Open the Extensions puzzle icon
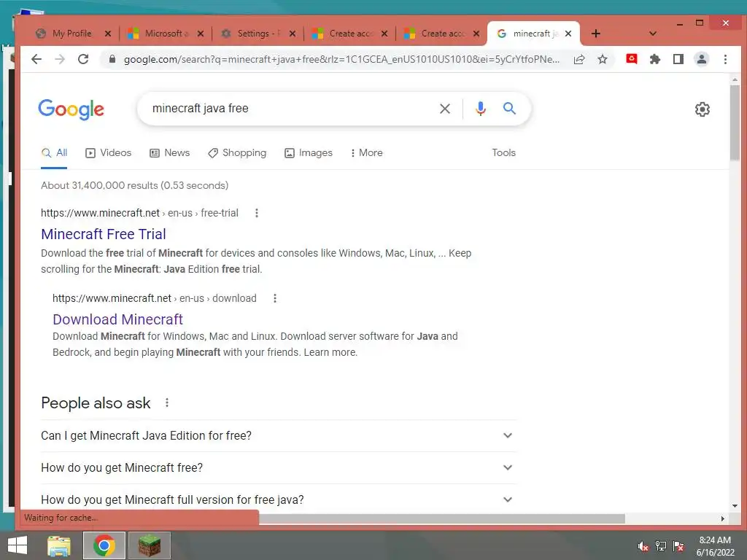The height and width of the screenshot is (560, 747). click(x=655, y=59)
